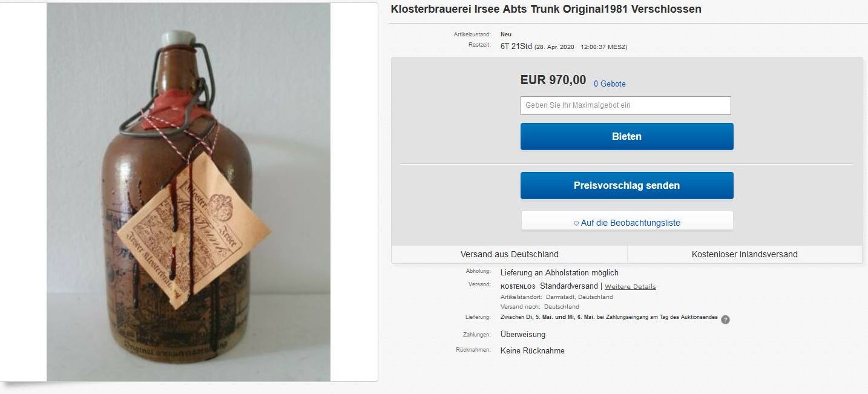Open the Weitere Details shipping link

pos(630,286)
